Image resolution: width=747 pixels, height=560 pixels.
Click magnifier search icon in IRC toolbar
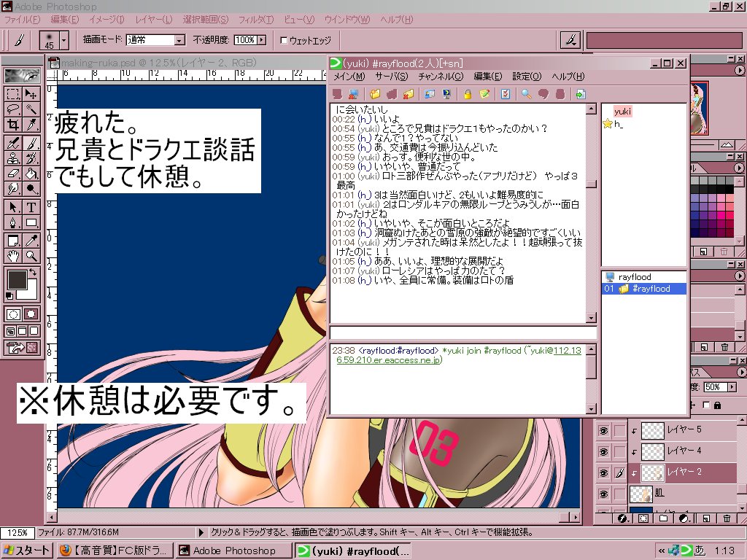527,94
